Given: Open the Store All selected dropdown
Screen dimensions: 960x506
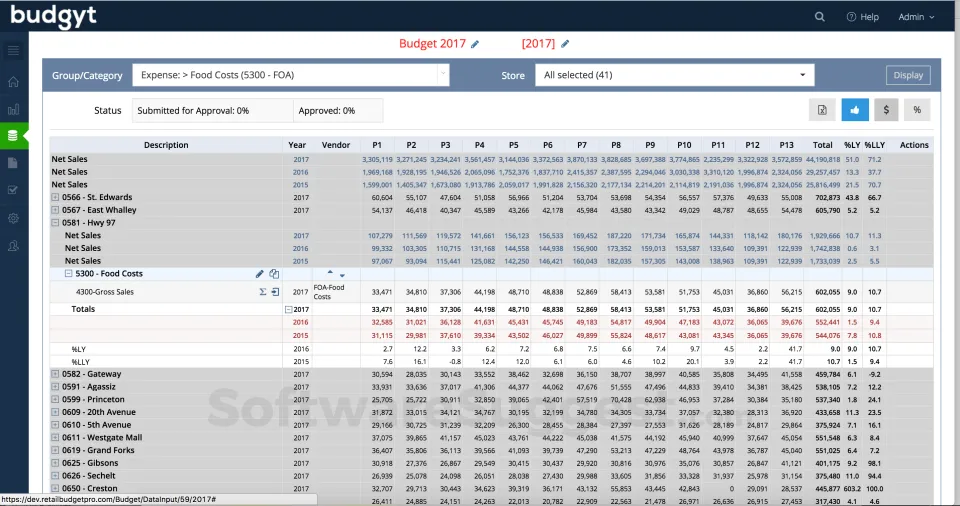Looking at the screenshot, I should (675, 75).
